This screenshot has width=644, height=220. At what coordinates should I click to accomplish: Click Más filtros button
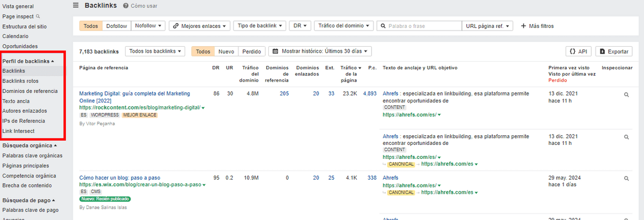pyautogui.click(x=537, y=26)
